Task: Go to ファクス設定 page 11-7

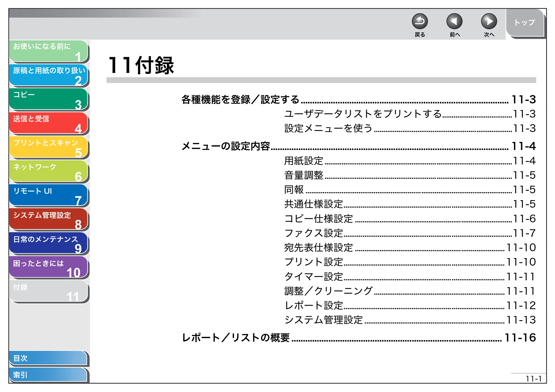Action: coord(410,233)
